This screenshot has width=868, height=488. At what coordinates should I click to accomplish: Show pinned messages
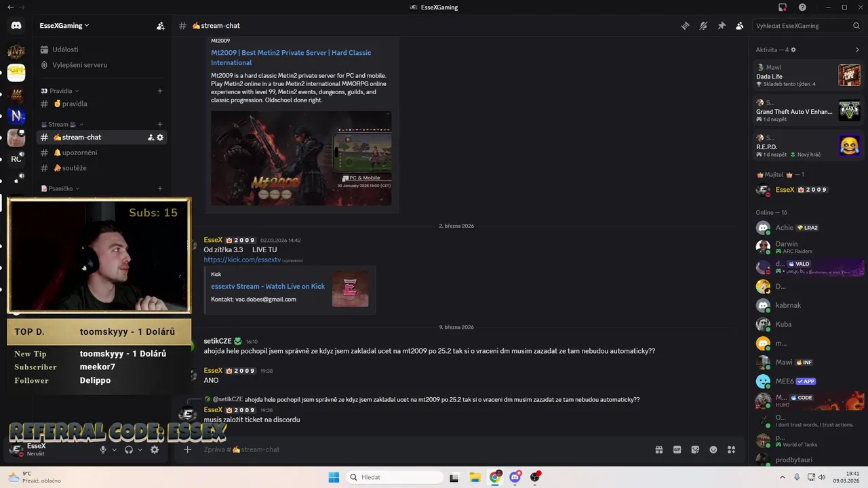tap(722, 26)
